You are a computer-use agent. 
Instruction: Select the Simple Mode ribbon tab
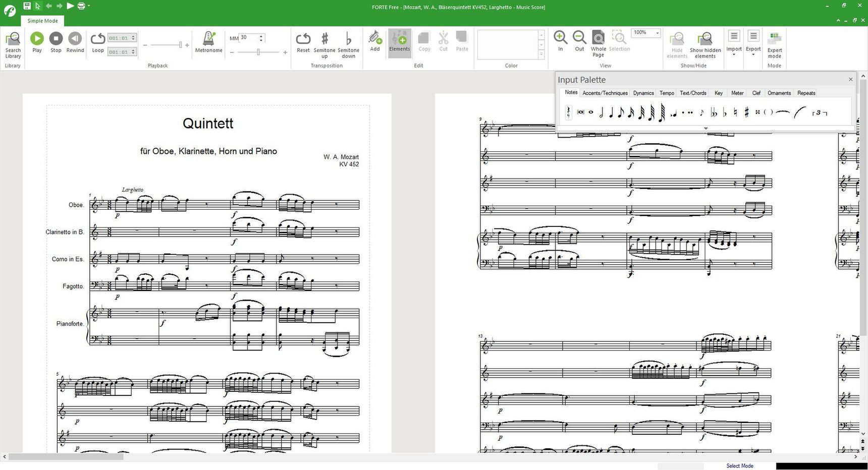point(42,21)
